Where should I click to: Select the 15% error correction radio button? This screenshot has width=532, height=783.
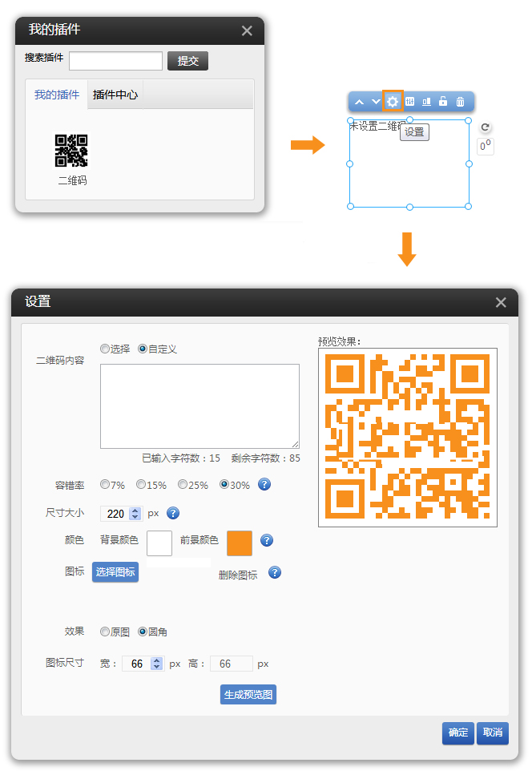click(141, 485)
